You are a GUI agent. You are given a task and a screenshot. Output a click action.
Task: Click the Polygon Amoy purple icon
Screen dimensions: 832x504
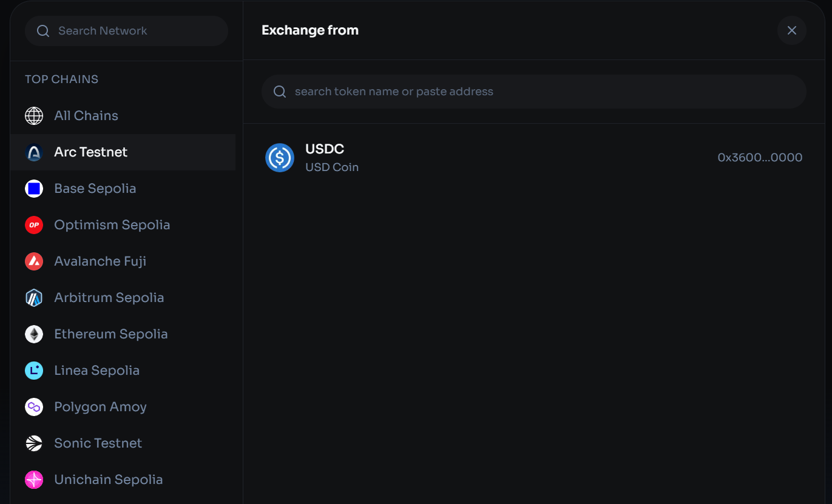point(34,407)
